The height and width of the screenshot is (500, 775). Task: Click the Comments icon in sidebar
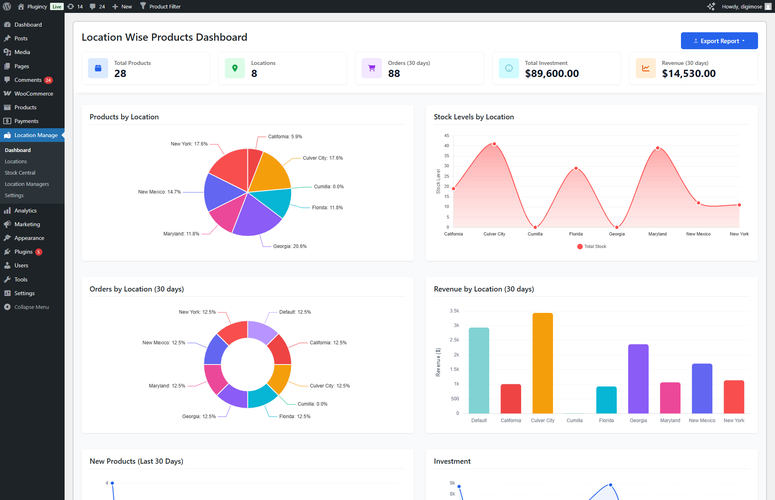point(7,80)
